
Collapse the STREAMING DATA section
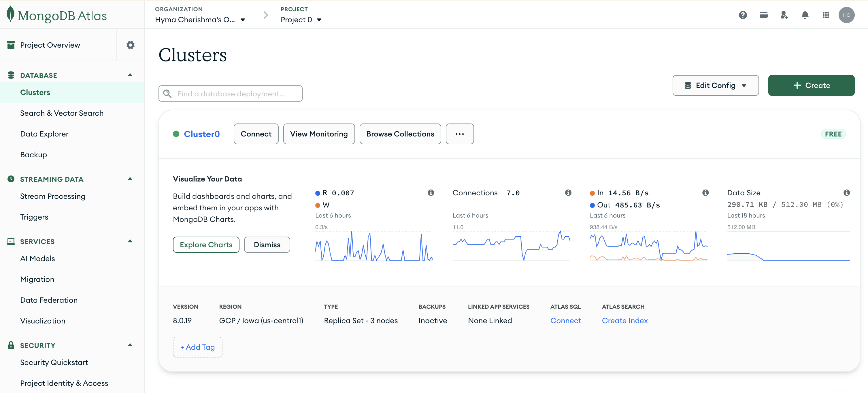(130, 179)
